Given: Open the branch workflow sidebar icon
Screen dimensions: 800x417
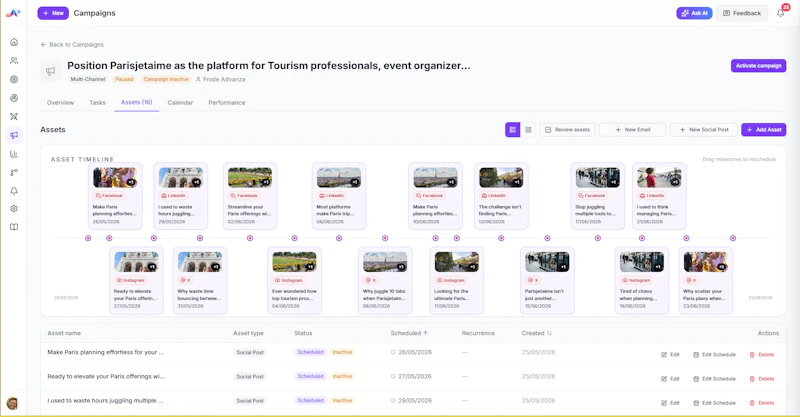Looking at the screenshot, I should click(x=14, y=173).
